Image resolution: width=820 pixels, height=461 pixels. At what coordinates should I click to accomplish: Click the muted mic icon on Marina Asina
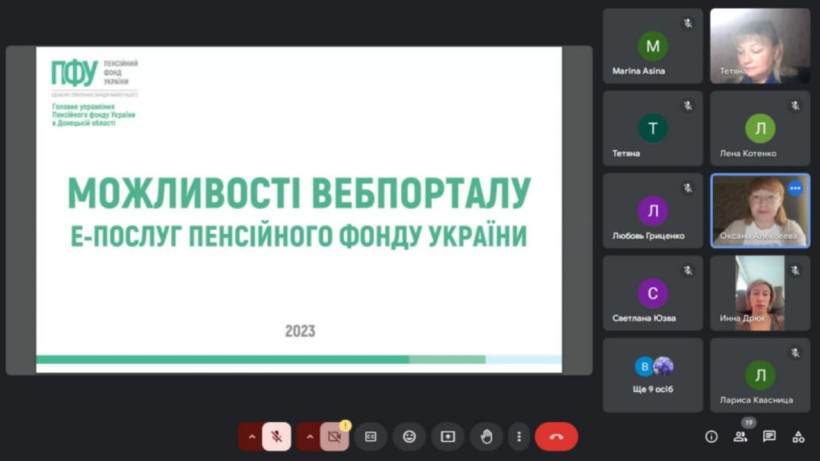[x=688, y=23]
